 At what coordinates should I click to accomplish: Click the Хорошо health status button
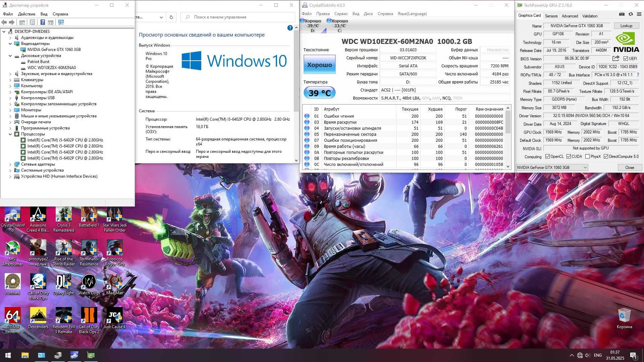tap(319, 65)
